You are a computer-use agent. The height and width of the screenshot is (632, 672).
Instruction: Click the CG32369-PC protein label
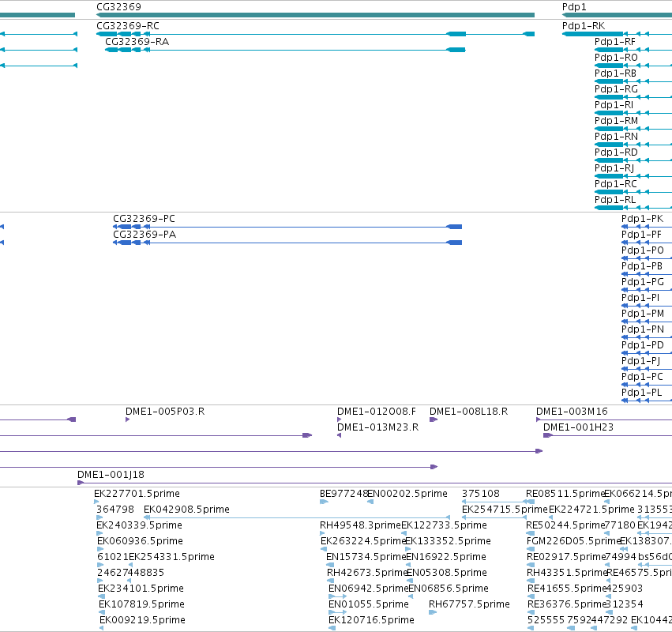coord(144,219)
